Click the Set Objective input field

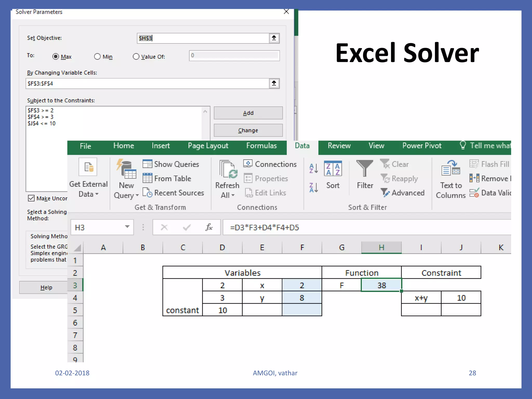coord(203,38)
